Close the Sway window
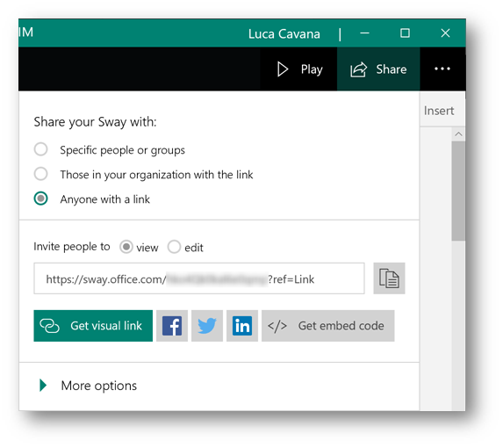The height and width of the screenshot is (448, 503). 445,33
